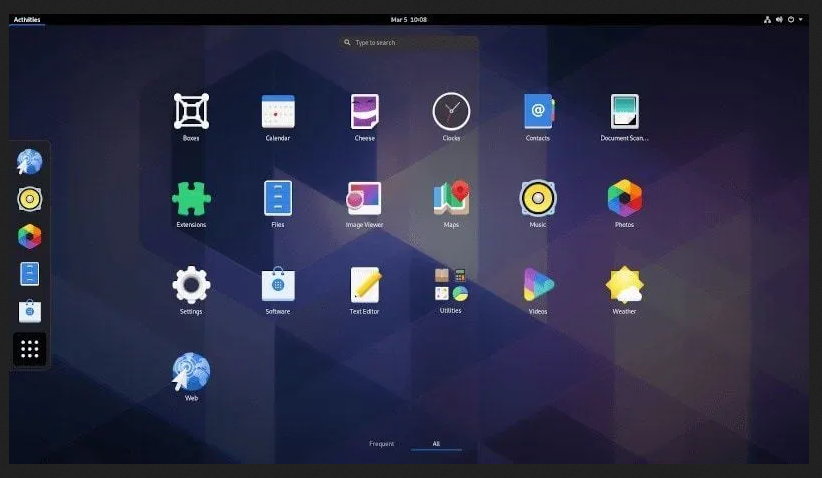Click the Files icon in dock
This screenshot has height=478, width=822.
point(29,274)
